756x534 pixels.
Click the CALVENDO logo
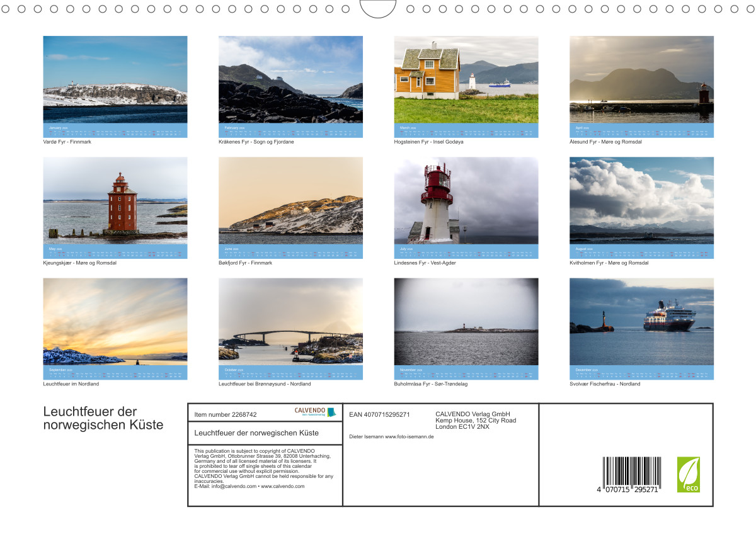point(315,412)
